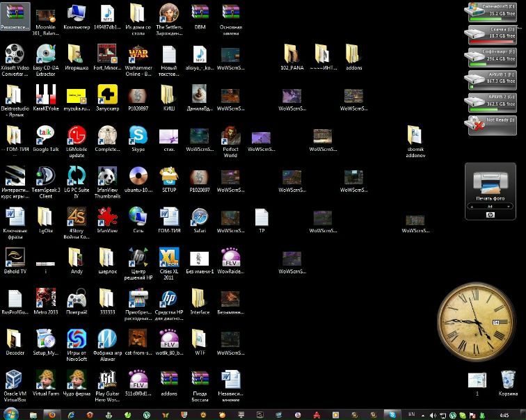The image size is (526, 420).
Task: Select the LGMobile update icon
Action: point(77,135)
